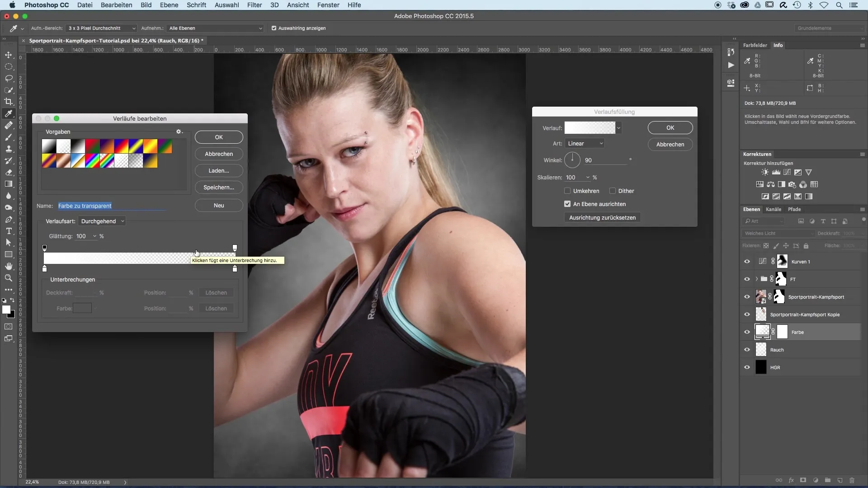This screenshot has height=488, width=868.
Task: Hide the Kurven 1 layer
Action: click(x=747, y=262)
